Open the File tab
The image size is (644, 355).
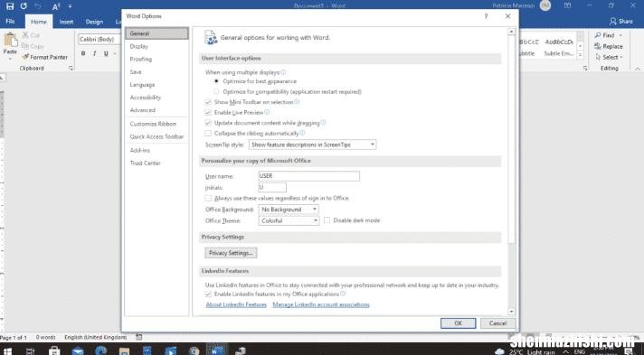pyautogui.click(x=10, y=22)
